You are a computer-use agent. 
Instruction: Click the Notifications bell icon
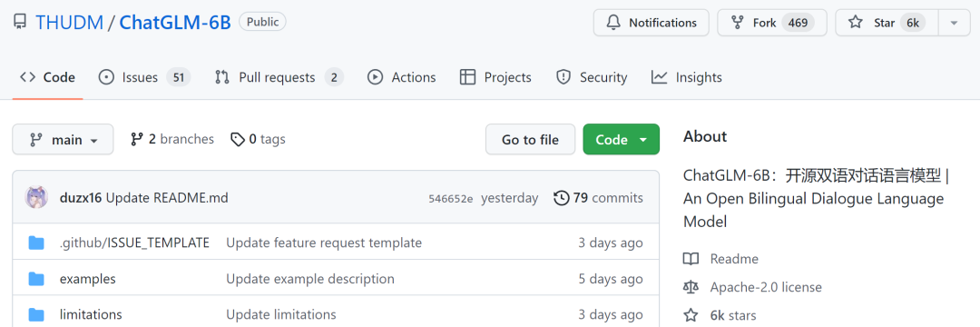click(x=613, y=23)
